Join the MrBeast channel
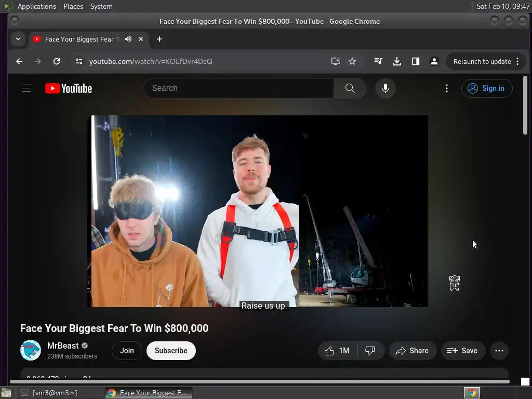The width and height of the screenshot is (532, 399). coord(127,351)
